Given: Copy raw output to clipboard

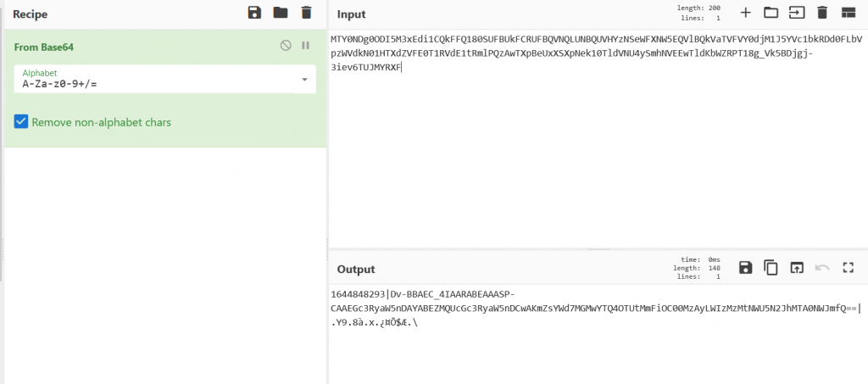Looking at the screenshot, I should point(771,268).
